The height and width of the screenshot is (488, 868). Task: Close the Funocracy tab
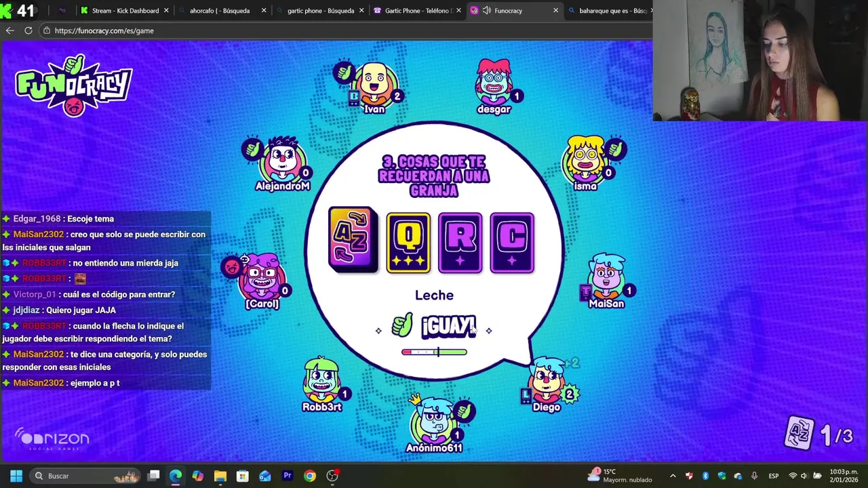[x=555, y=10]
